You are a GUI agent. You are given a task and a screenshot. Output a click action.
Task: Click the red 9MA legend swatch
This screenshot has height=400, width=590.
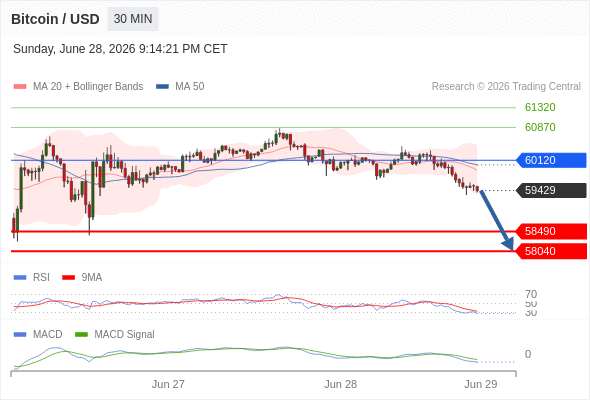tap(68, 278)
